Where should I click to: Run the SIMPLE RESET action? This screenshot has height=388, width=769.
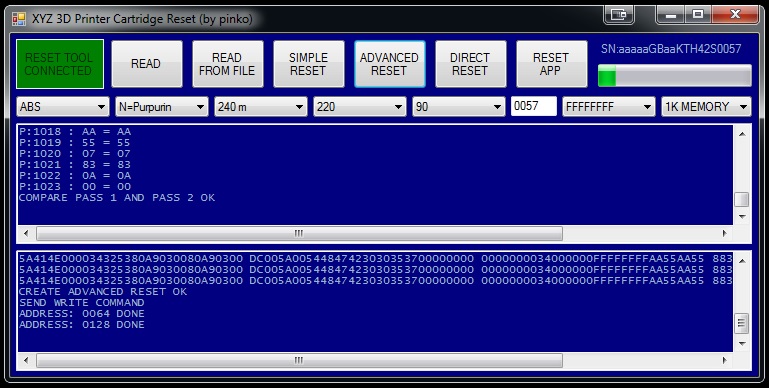pyautogui.click(x=308, y=64)
